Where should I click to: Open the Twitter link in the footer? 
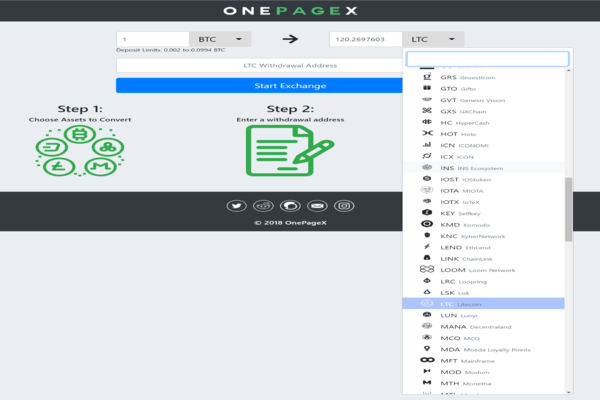[236, 206]
